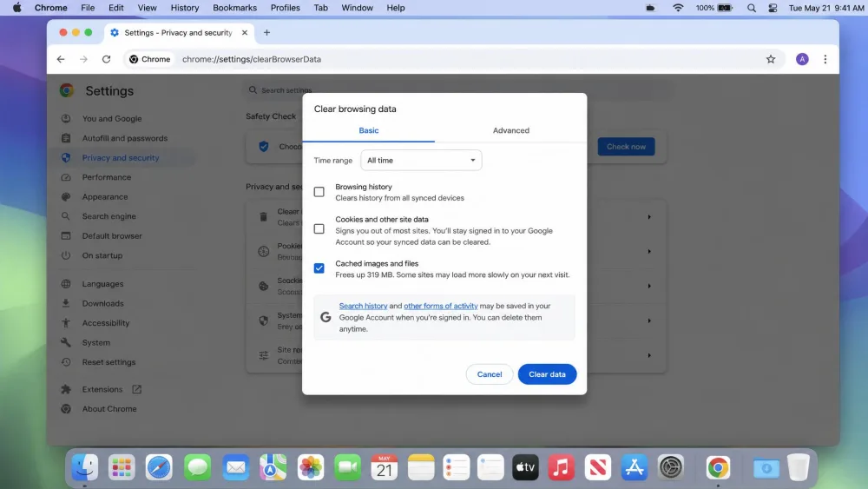Open Messages from the dock
The width and height of the screenshot is (868, 489).
click(197, 467)
